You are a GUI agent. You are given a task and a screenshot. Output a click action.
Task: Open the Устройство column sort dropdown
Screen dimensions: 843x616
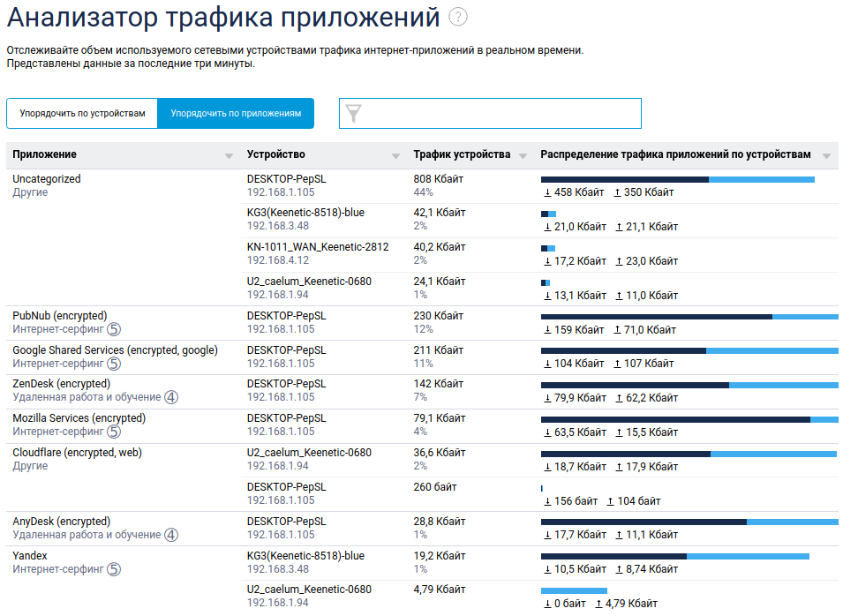tap(395, 155)
